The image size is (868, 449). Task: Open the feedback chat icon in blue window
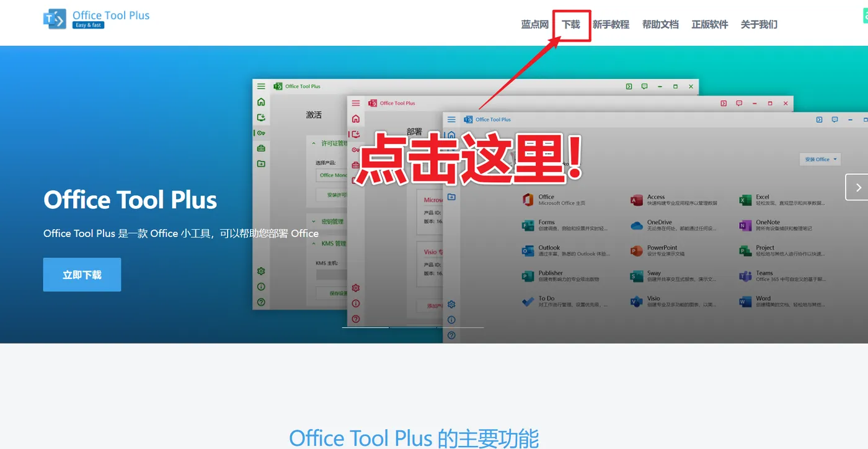coord(835,120)
